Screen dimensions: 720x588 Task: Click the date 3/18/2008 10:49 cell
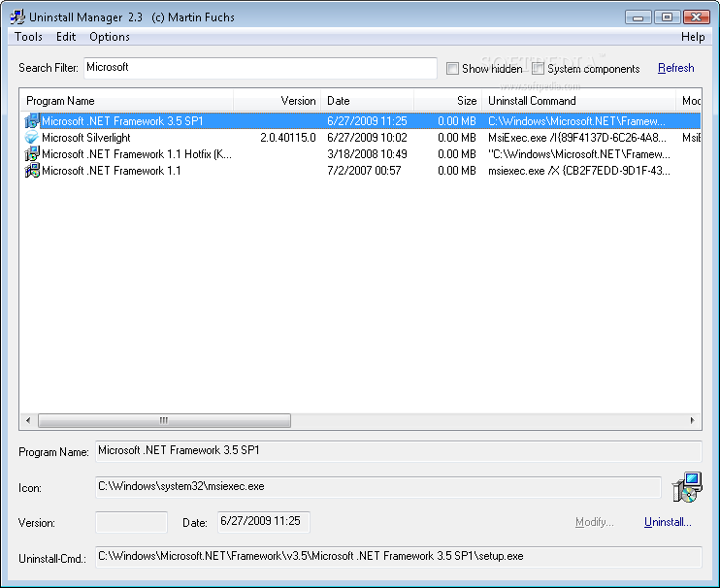tap(367, 153)
